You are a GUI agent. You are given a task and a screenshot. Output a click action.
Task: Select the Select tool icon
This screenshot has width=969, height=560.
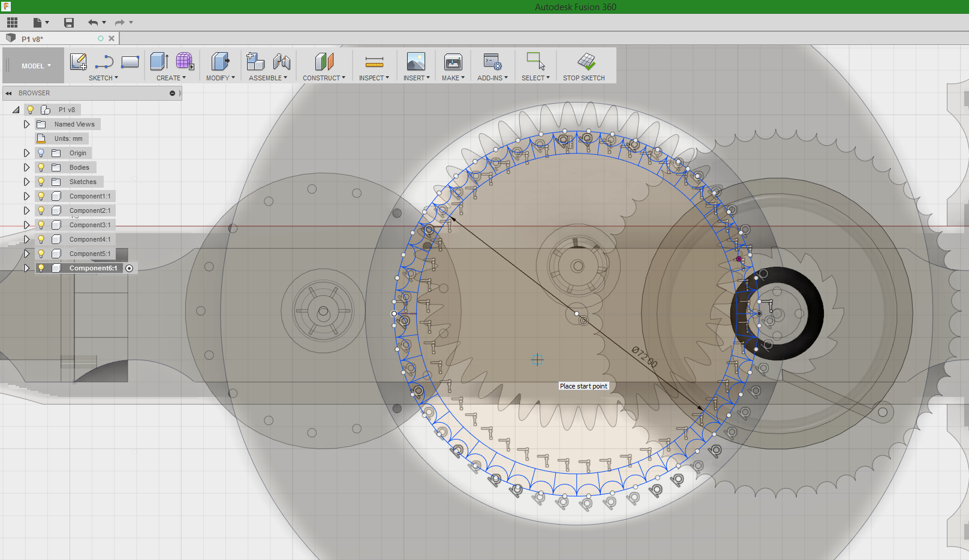535,62
